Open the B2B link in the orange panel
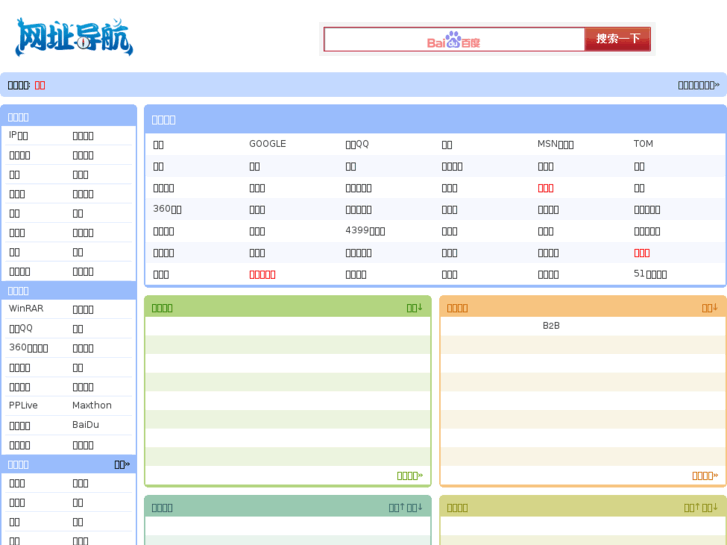727x545 pixels. (x=551, y=326)
